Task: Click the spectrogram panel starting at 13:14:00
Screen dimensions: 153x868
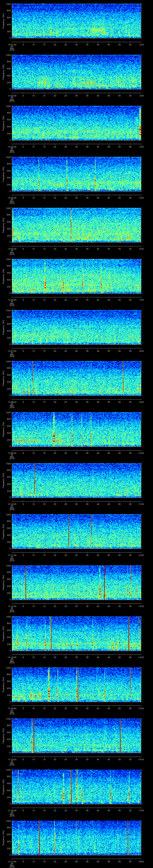Action: (x=76, y=685)
